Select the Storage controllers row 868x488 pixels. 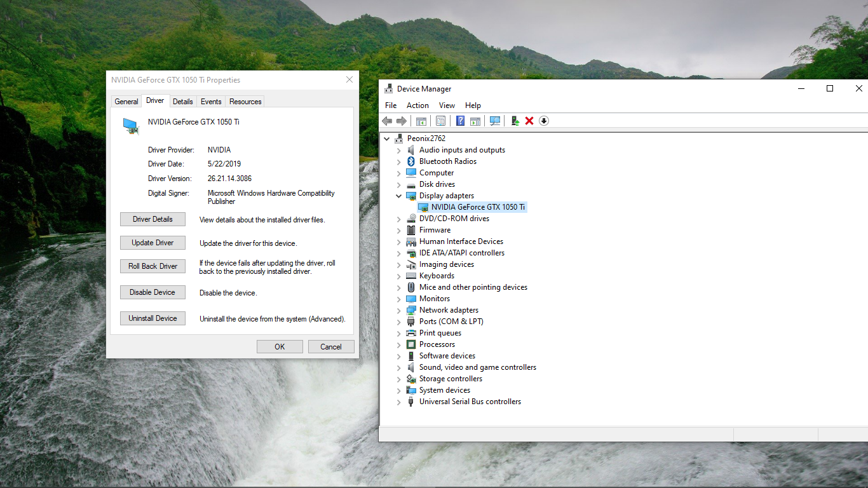[451, 379]
